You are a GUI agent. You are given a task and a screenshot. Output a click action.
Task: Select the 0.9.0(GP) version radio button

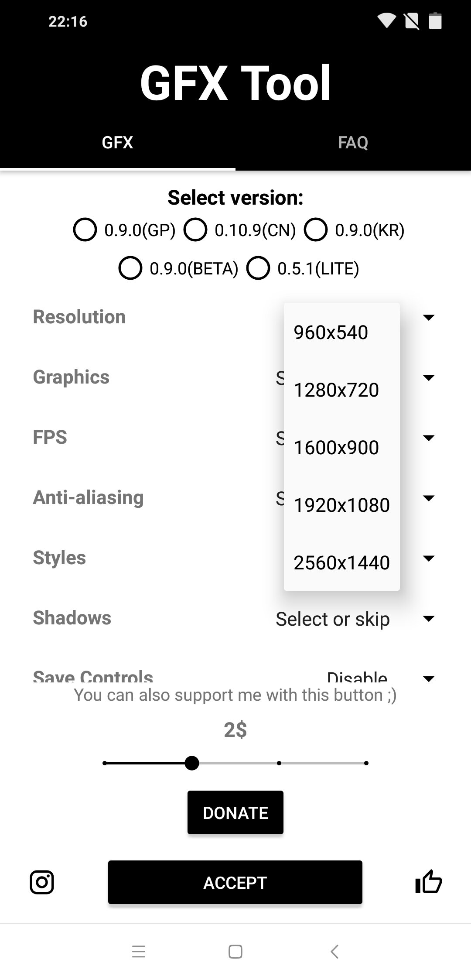85,230
